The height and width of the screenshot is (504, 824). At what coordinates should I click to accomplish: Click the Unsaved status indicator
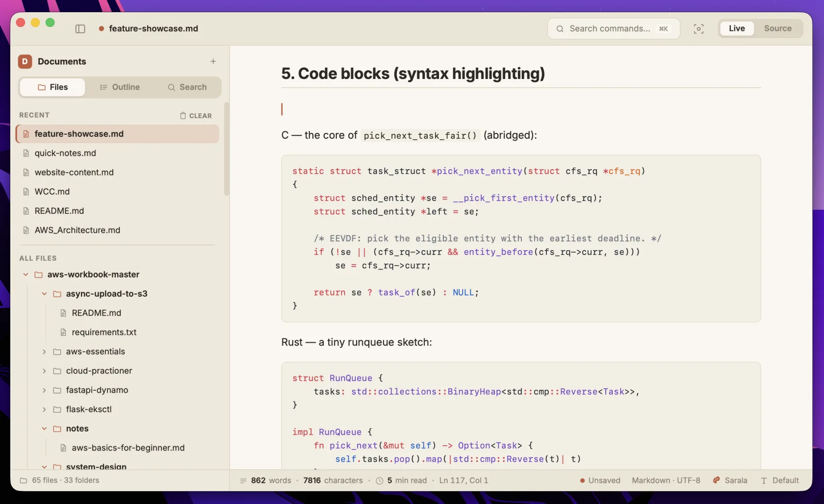600,480
